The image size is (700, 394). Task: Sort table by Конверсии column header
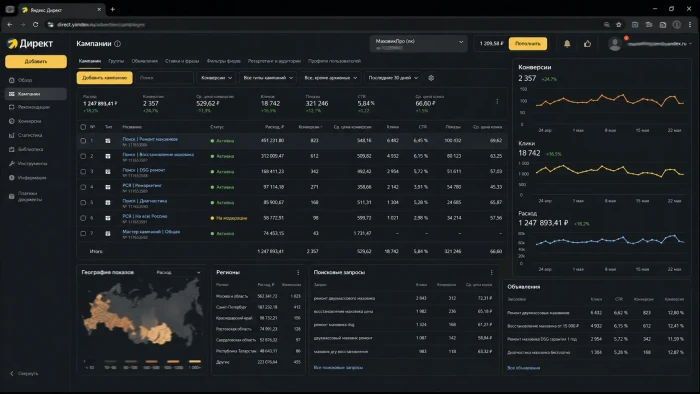[x=310, y=127]
